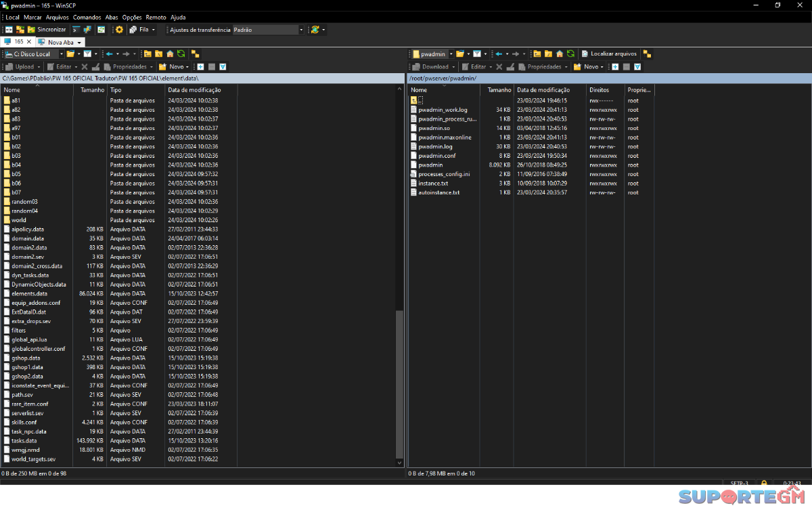
Task: Click local panel select files plus icon
Action: [200, 67]
